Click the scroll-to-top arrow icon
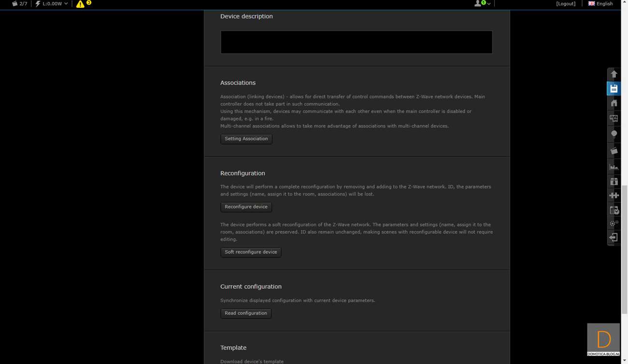Image resolution: width=628 pixels, height=364 pixels. pyautogui.click(x=614, y=74)
